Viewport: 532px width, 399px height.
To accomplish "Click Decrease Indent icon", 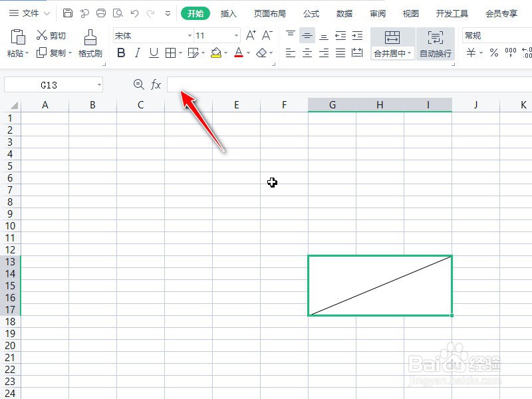I will pyautogui.click(x=340, y=36).
